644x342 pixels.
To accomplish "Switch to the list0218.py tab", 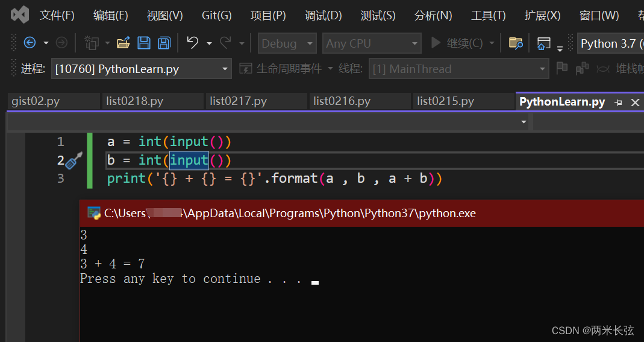I will 153,101.
